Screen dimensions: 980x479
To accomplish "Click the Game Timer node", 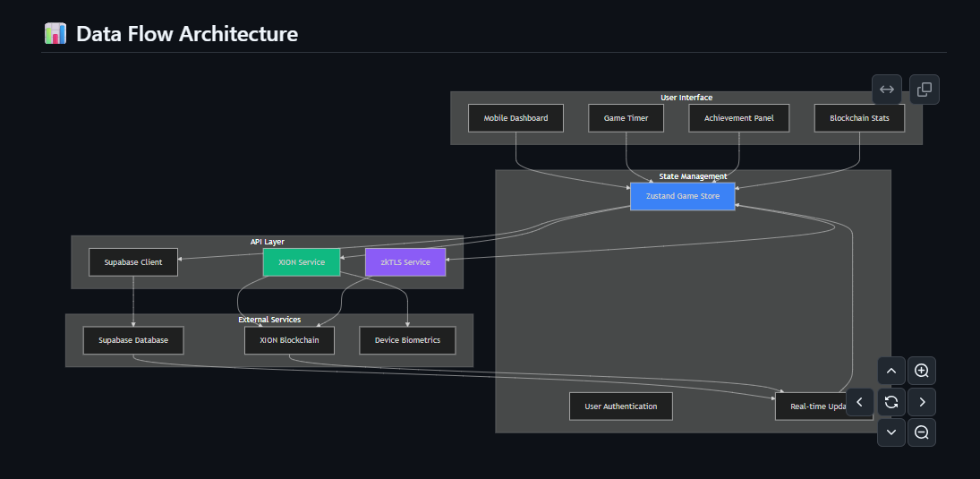I will tap(626, 118).
